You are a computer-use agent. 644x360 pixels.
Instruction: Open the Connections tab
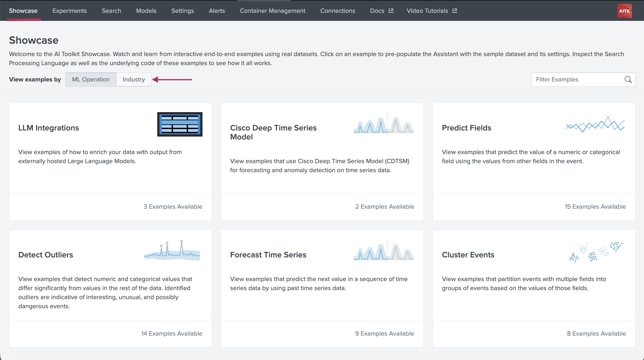338,11
